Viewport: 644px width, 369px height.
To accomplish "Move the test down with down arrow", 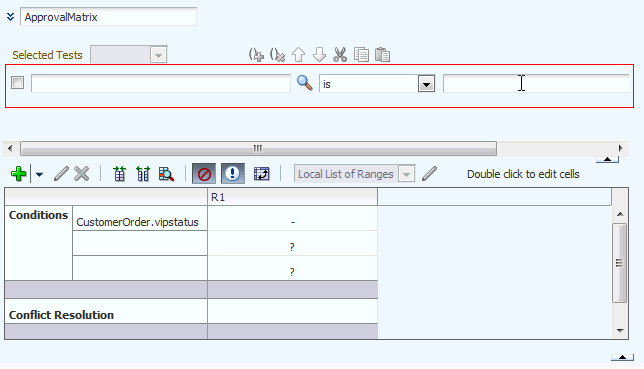I will click(x=320, y=55).
